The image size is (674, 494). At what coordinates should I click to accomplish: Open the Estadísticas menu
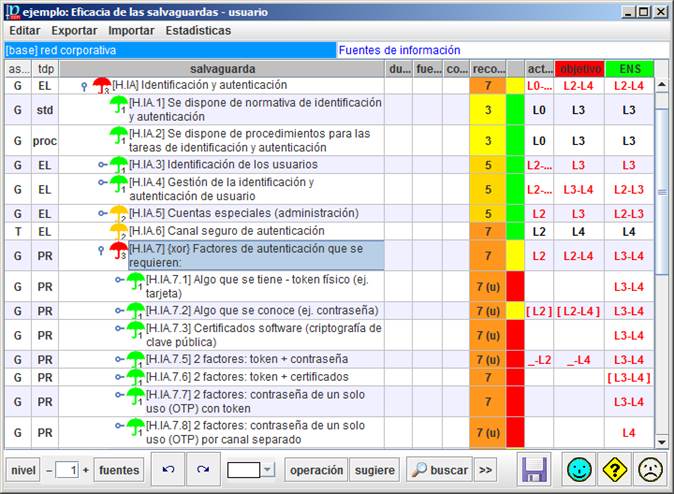(198, 30)
